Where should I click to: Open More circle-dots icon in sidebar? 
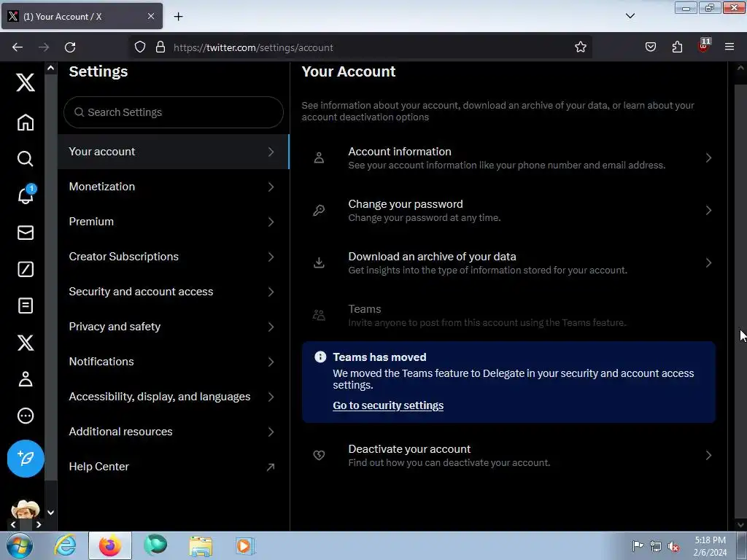(26, 416)
